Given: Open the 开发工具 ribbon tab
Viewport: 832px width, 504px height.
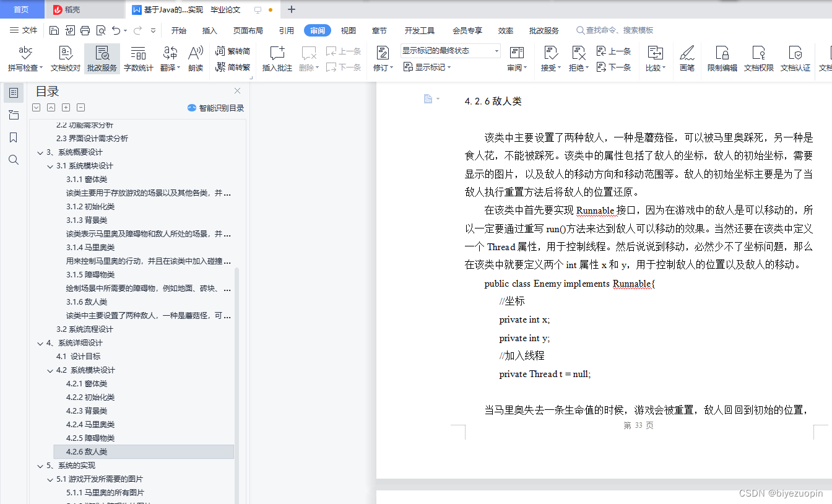Looking at the screenshot, I should point(420,30).
